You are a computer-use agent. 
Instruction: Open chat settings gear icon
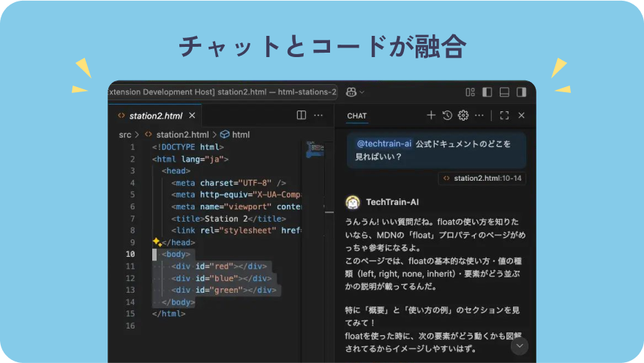463,116
